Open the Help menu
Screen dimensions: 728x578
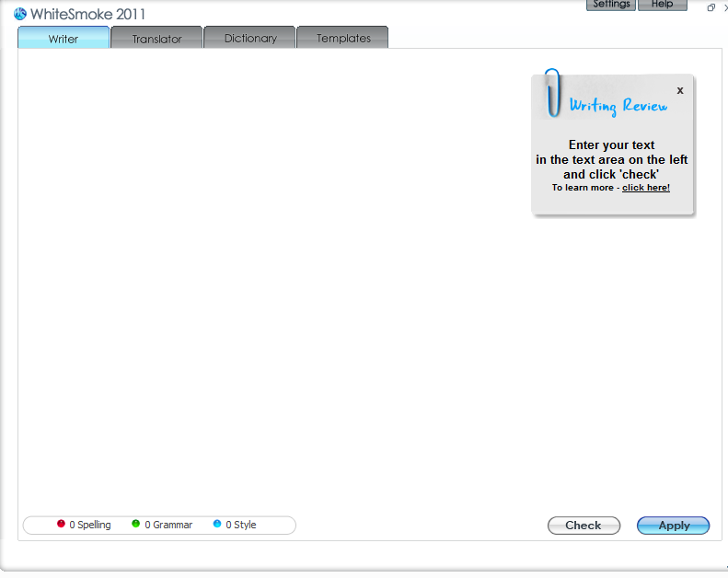pos(663,5)
